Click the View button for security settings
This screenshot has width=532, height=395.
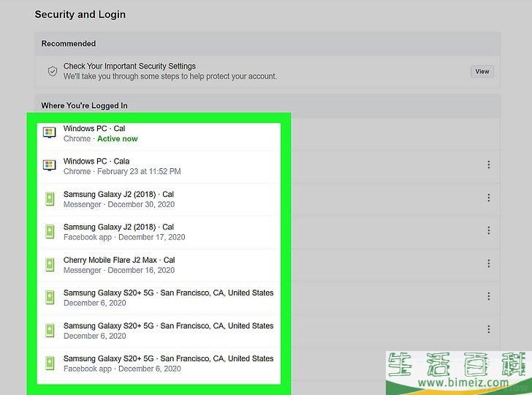[x=482, y=72]
